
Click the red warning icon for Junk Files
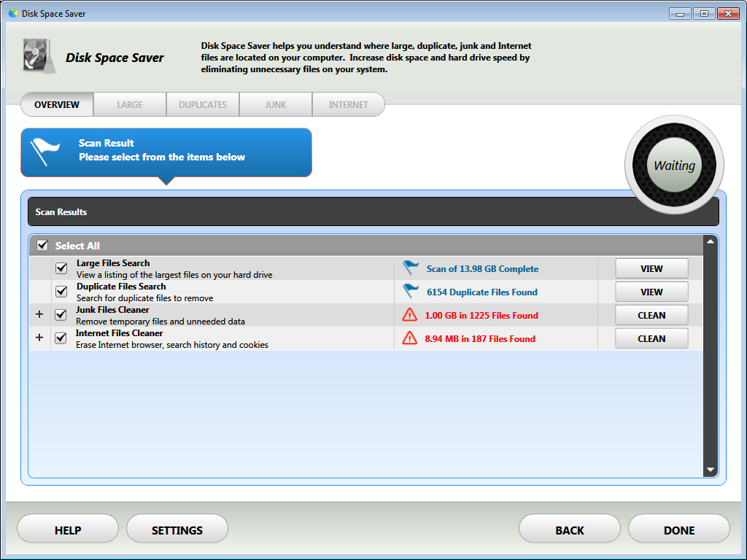[410, 315]
